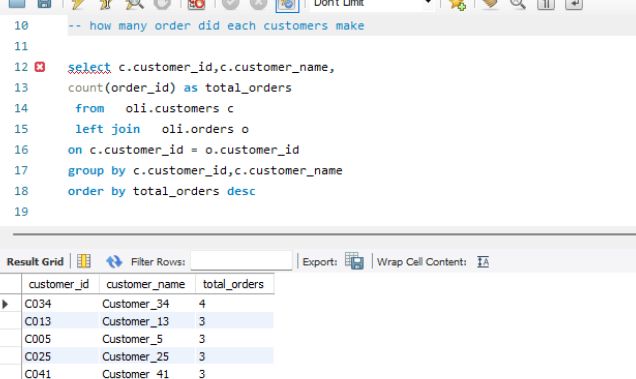The image size is (636, 379).
Task: Select the Customer_13 cell
Action: (x=147, y=321)
